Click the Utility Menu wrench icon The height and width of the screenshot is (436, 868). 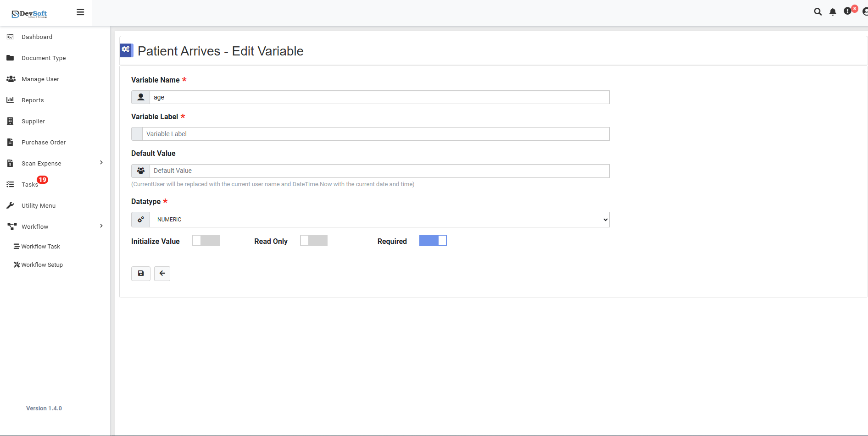[x=10, y=205]
